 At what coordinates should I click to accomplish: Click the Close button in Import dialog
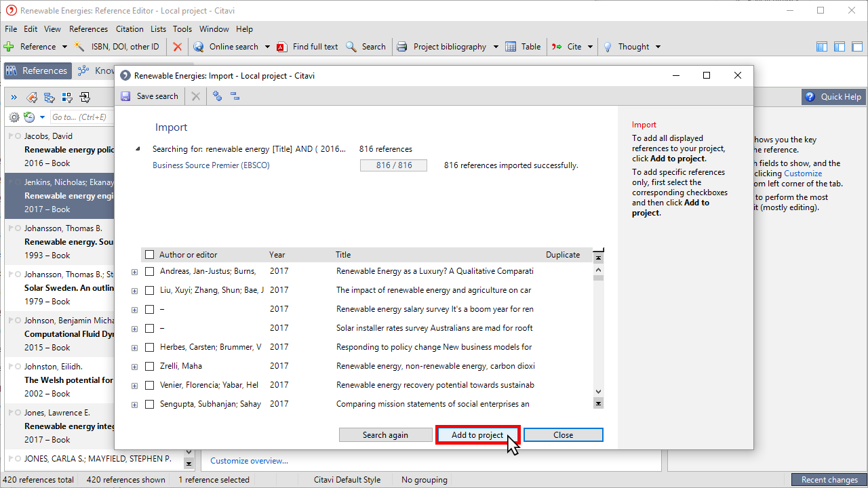point(563,435)
